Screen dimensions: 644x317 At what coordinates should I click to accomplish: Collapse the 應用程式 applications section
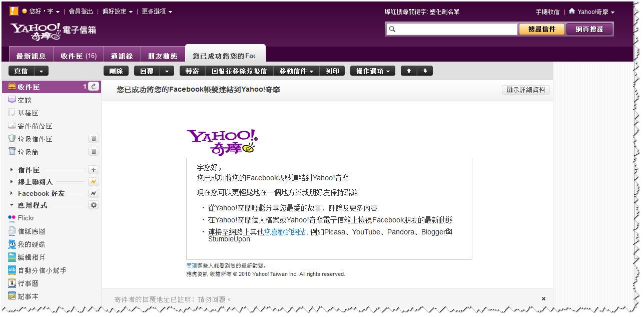pos(12,205)
